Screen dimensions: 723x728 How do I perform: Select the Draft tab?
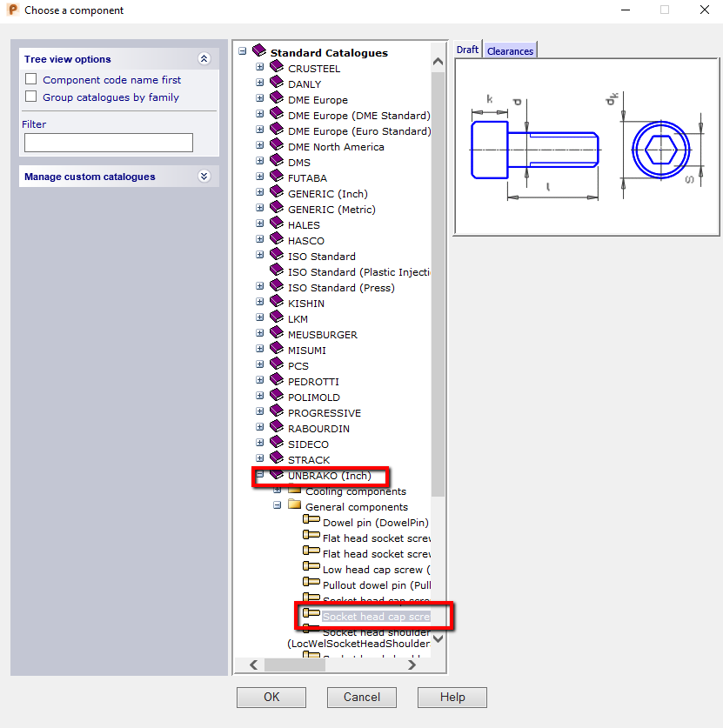click(x=467, y=50)
